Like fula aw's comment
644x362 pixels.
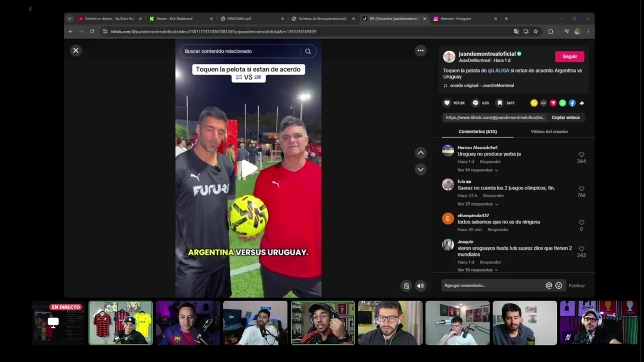(582, 189)
